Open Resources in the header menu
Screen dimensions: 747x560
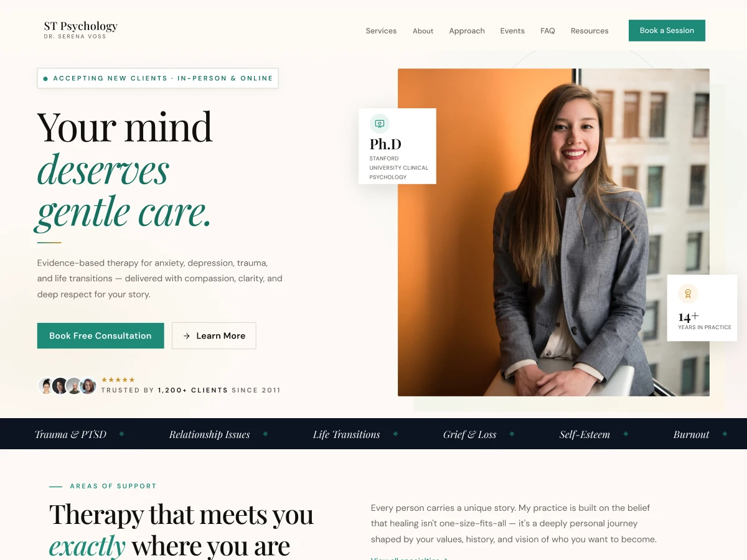pyautogui.click(x=590, y=30)
